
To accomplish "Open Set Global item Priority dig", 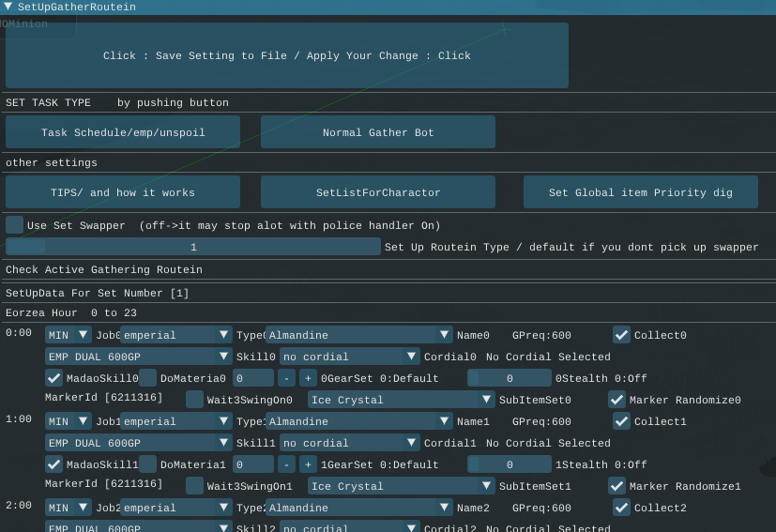I will 640,192.
